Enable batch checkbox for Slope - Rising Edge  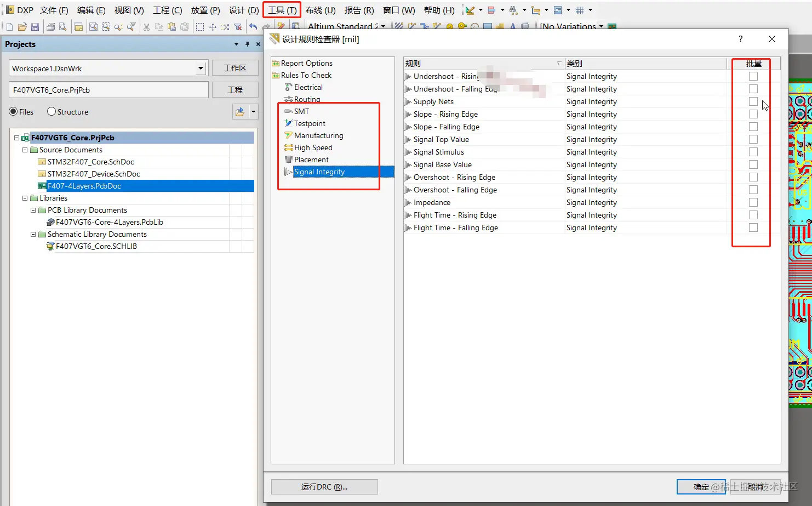753,114
